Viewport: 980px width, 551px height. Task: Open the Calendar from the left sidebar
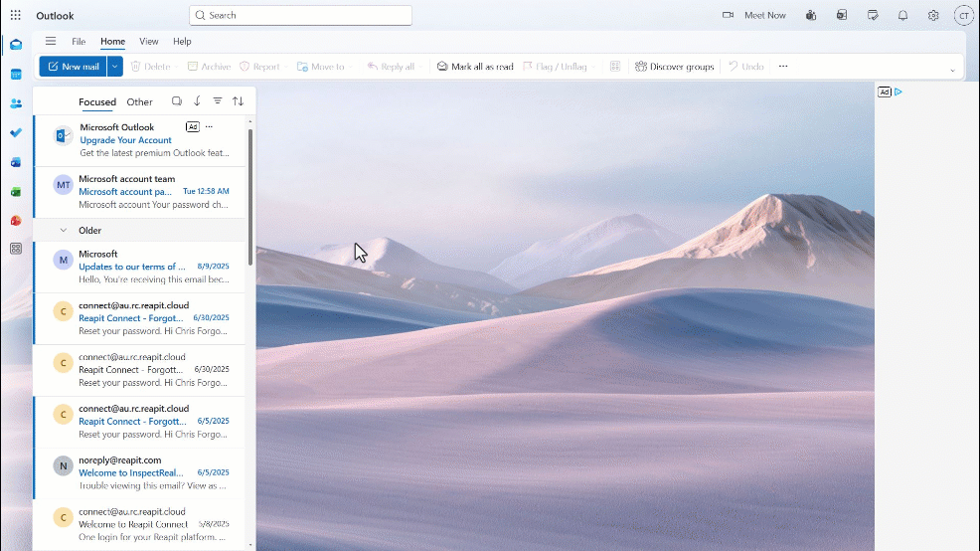[x=16, y=75]
